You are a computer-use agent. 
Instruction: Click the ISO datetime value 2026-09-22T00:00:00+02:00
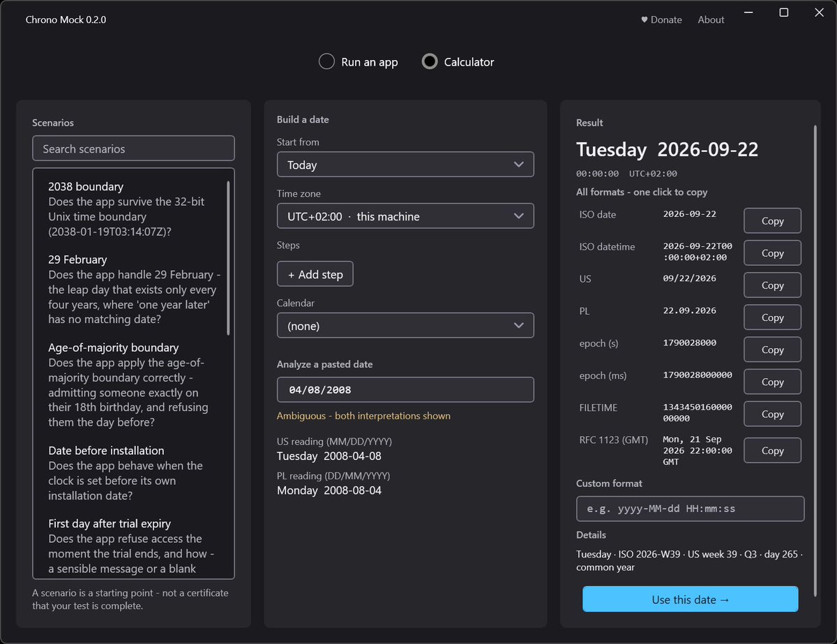pos(697,252)
